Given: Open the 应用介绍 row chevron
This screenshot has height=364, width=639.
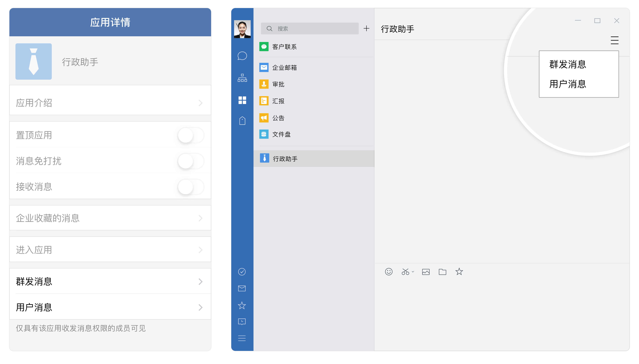Looking at the screenshot, I should (200, 103).
